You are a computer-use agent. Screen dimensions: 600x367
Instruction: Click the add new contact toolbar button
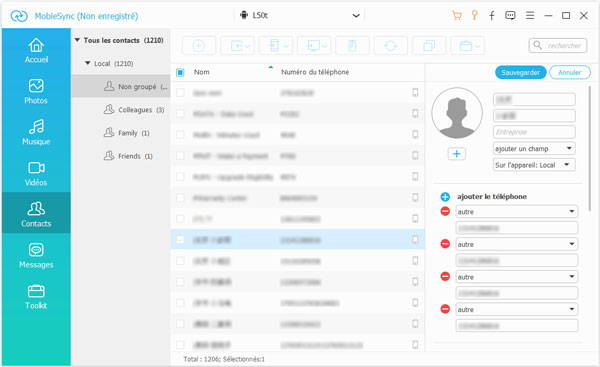point(199,46)
